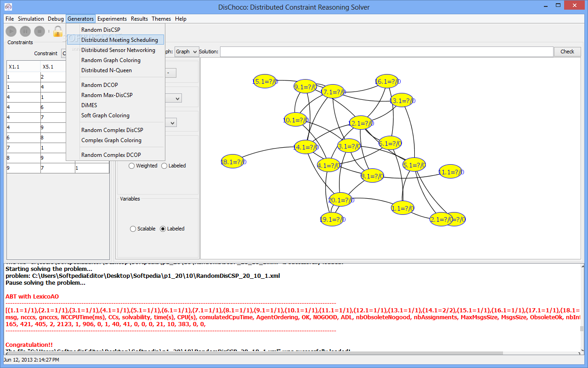Viewport: 588px width, 368px height.
Task: Click graph node 8.1=?/0
Action: (x=372, y=176)
